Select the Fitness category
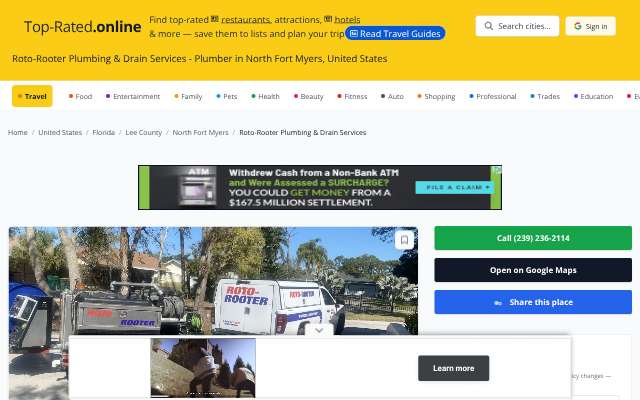The image size is (640, 400). click(x=352, y=96)
